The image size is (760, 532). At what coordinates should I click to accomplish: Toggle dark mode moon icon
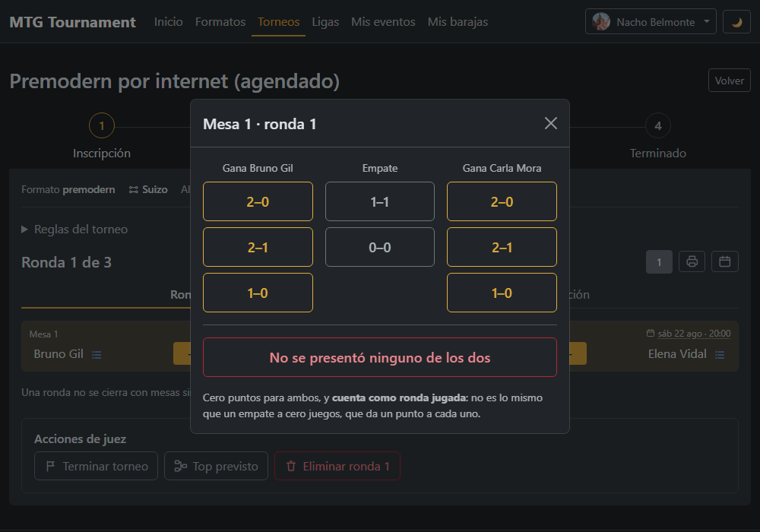[x=736, y=22]
